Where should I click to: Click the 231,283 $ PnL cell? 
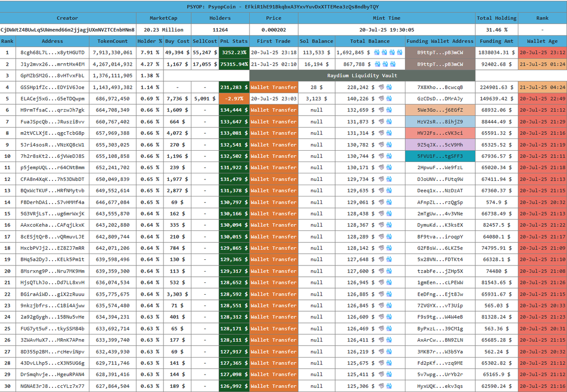pos(234,87)
